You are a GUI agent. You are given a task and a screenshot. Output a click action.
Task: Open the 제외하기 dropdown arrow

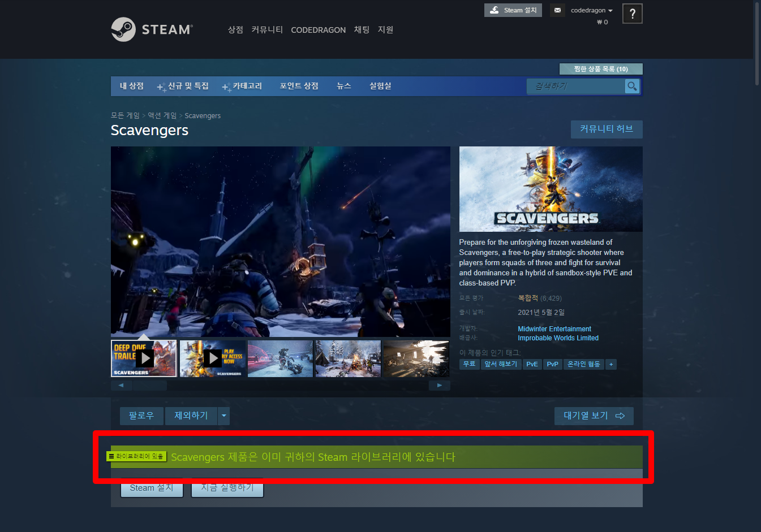tap(224, 416)
